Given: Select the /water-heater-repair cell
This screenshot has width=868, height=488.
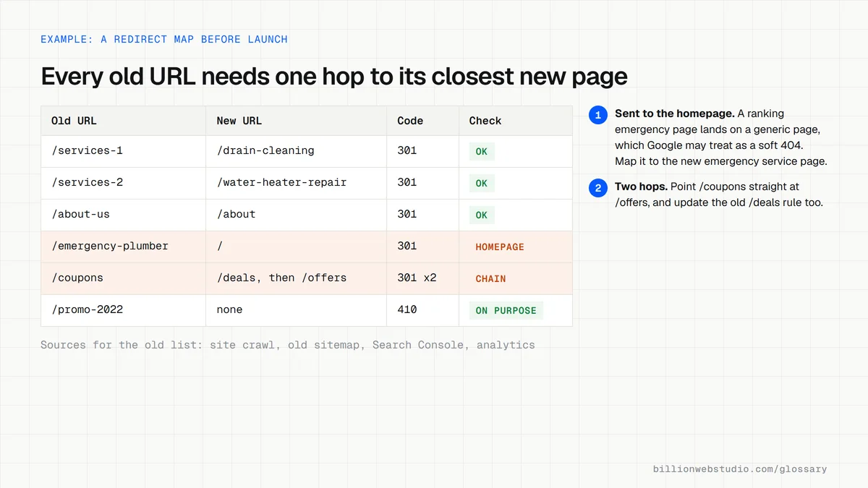Looking at the screenshot, I should (296, 183).
